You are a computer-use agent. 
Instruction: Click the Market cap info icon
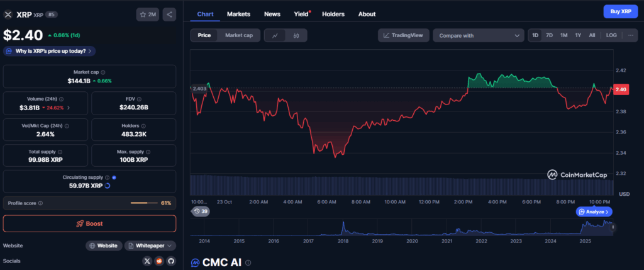pyautogui.click(x=103, y=72)
